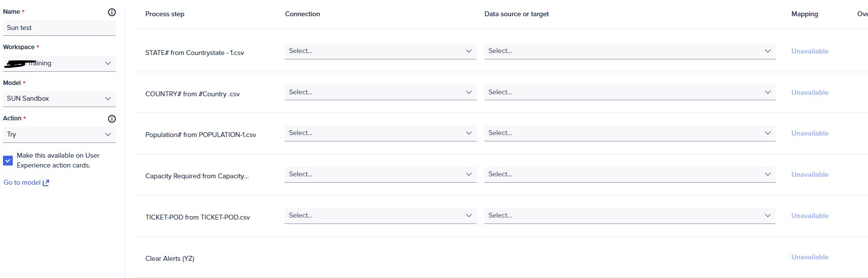Open the Go to model link
This screenshot has height=278, width=868.
(22, 183)
